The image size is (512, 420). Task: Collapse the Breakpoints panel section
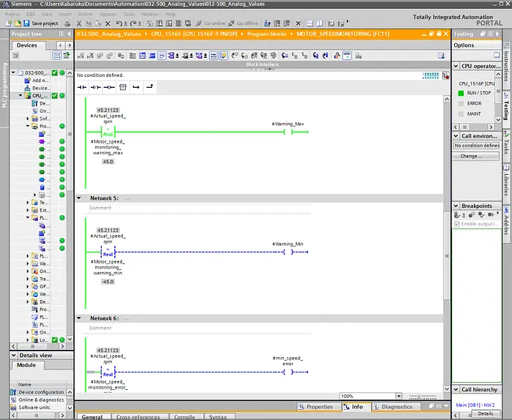point(456,206)
